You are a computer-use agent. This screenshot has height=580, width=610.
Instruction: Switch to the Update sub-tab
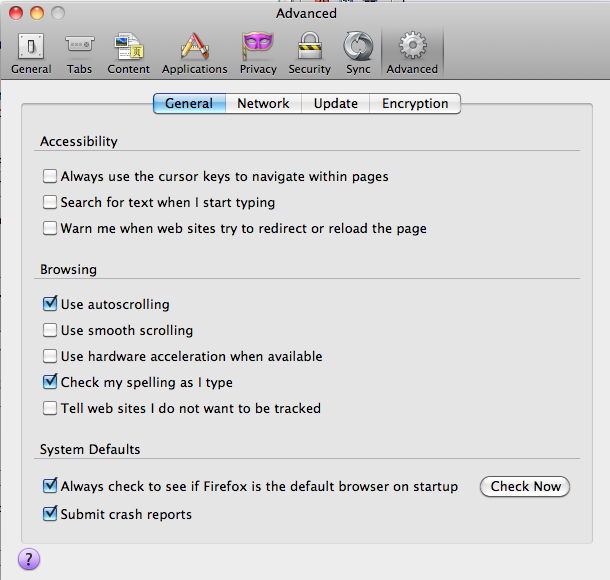coord(335,103)
